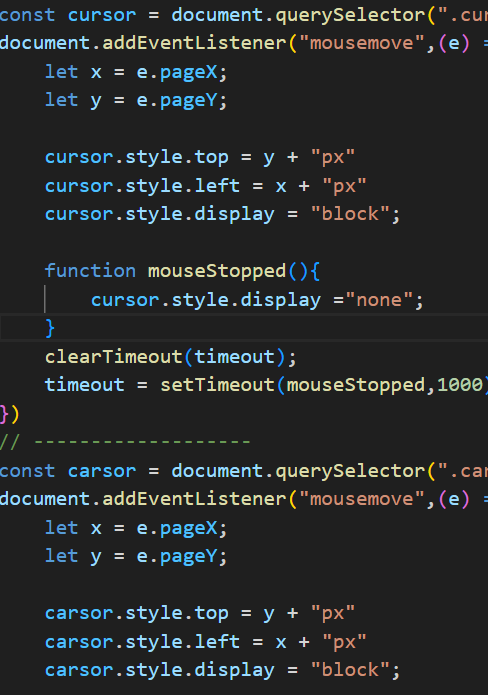Image resolution: width=488 pixels, height=695 pixels.
Task: Click the 'cursor' constant name on first line
Action: click(x=102, y=15)
